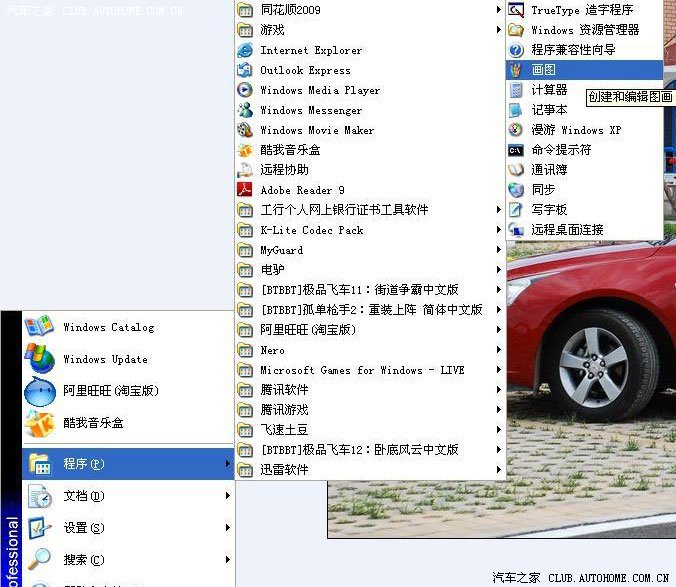The height and width of the screenshot is (587, 676).
Task: Click the Windows Catalog icon
Action: (x=40, y=326)
